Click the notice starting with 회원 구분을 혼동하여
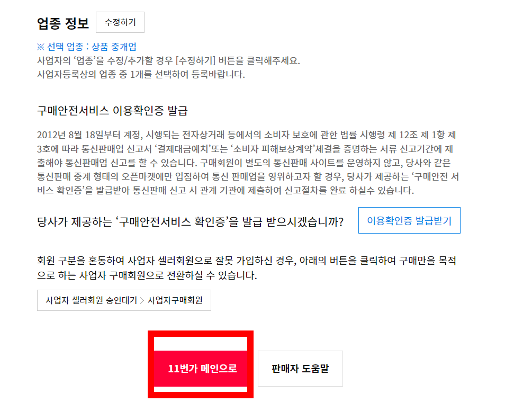This screenshot has height=411, width=532. tap(247, 268)
